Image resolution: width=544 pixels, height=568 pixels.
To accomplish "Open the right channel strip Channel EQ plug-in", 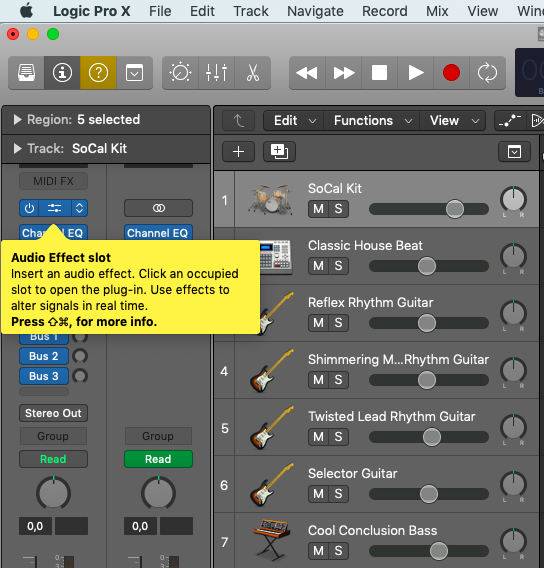I will (158, 233).
